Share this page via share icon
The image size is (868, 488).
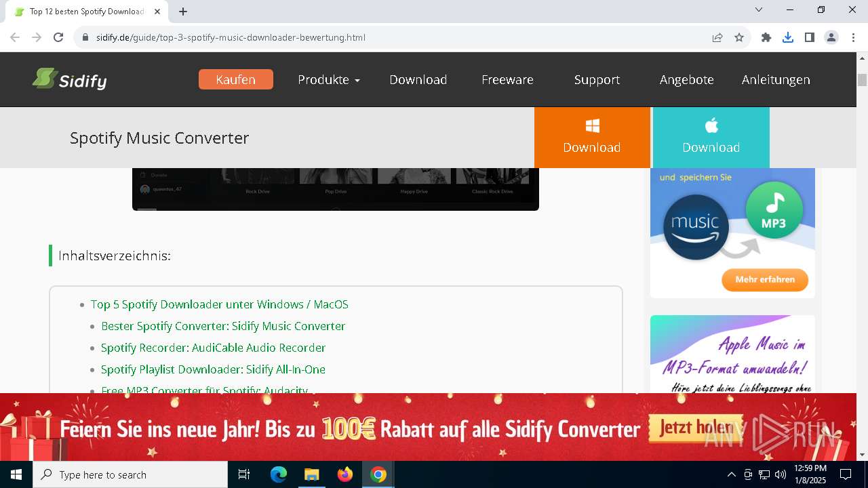(x=717, y=37)
